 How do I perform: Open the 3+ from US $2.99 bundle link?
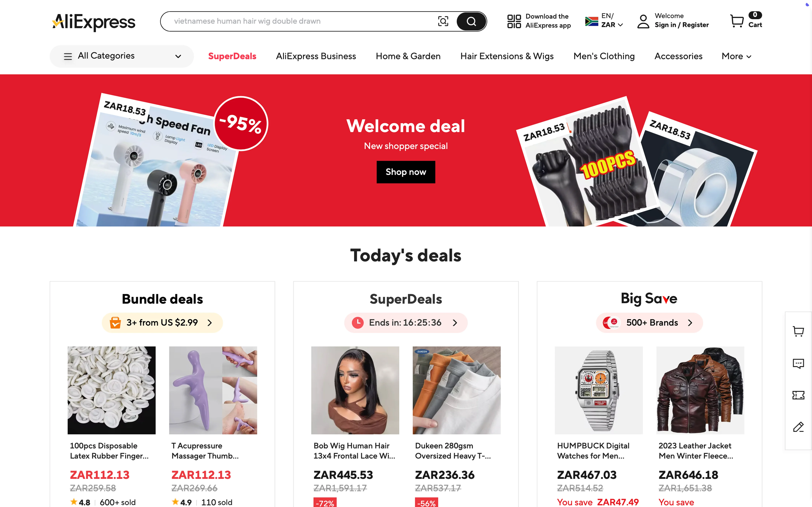(162, 323)
